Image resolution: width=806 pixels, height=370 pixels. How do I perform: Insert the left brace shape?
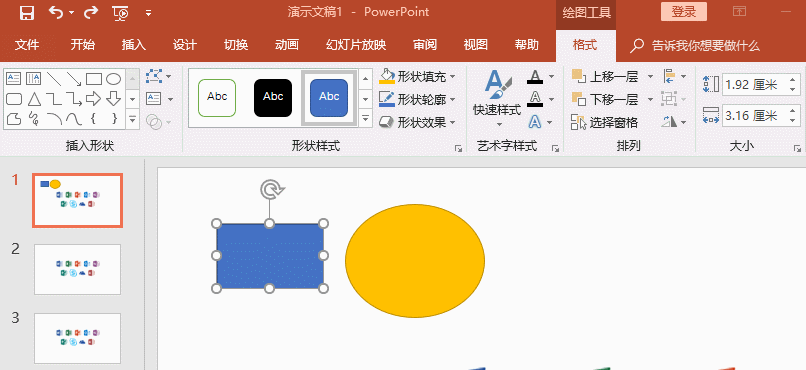pos(94,119)
